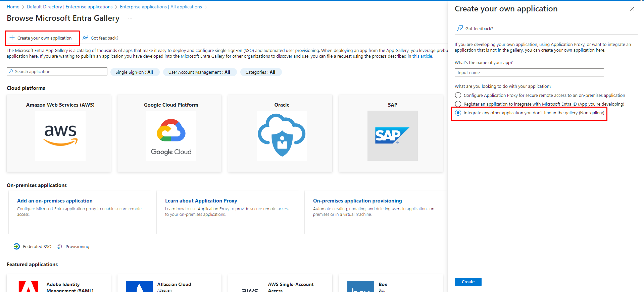
Task: Open the User Account Management filter
Action: [x=200, y=72]
